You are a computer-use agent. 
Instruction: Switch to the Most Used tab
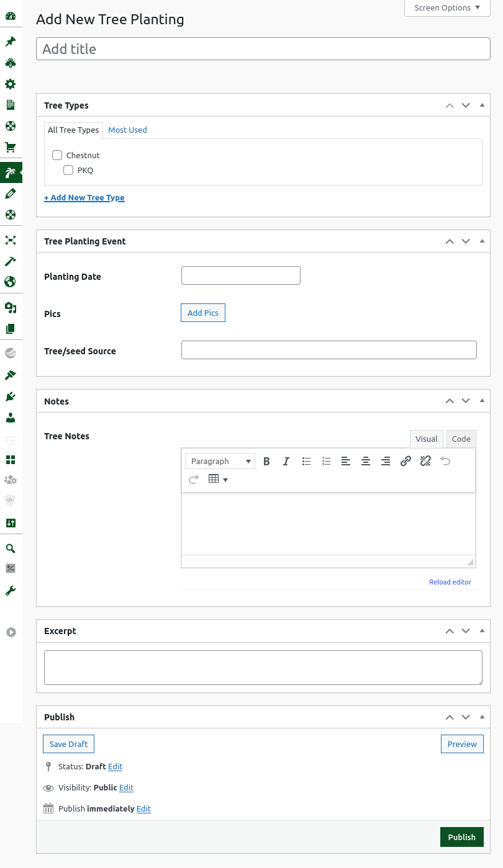[127, 130]
